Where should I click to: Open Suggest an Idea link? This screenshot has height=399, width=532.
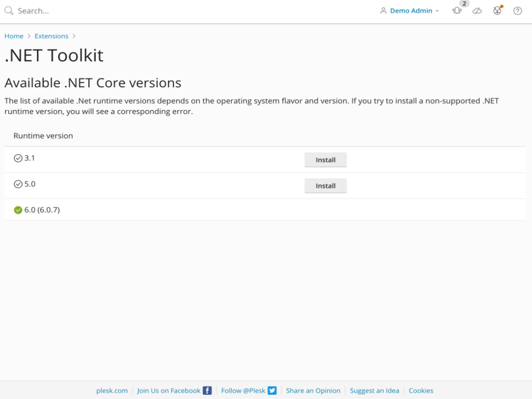(375, 391)
